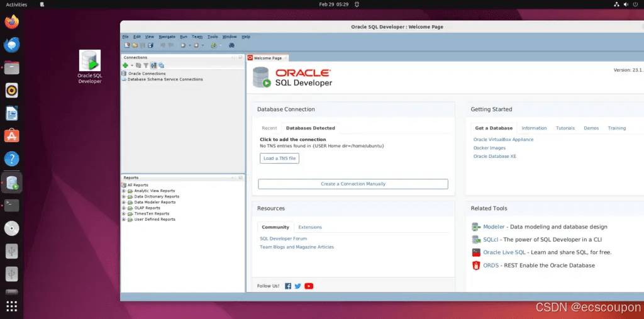Minimize the Reports panel

[241, 177]
